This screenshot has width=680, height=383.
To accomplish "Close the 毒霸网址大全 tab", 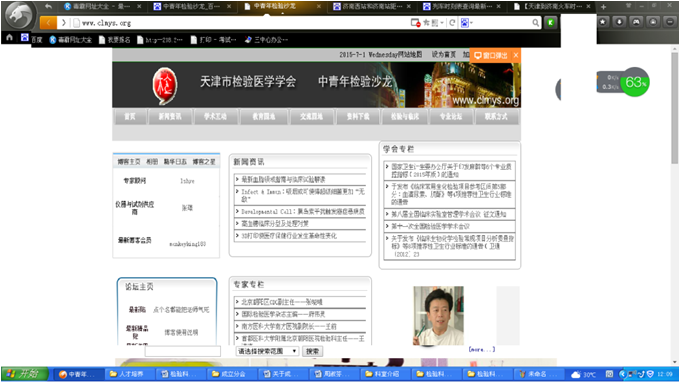I will pyautogui.click(x=139, y=7).
